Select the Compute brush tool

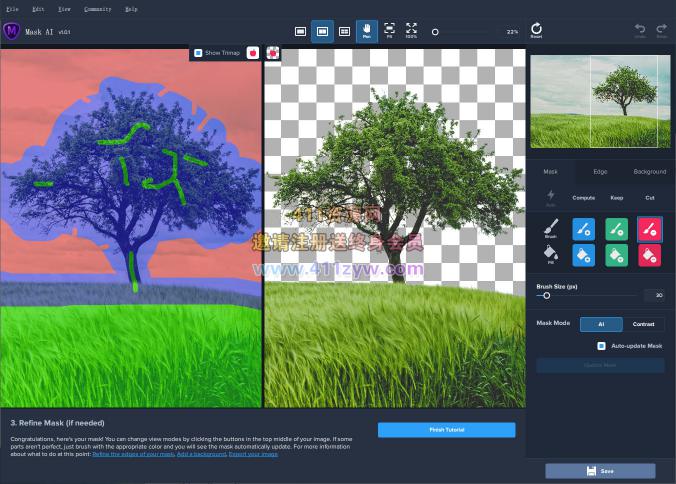click(x=583, y=229)
